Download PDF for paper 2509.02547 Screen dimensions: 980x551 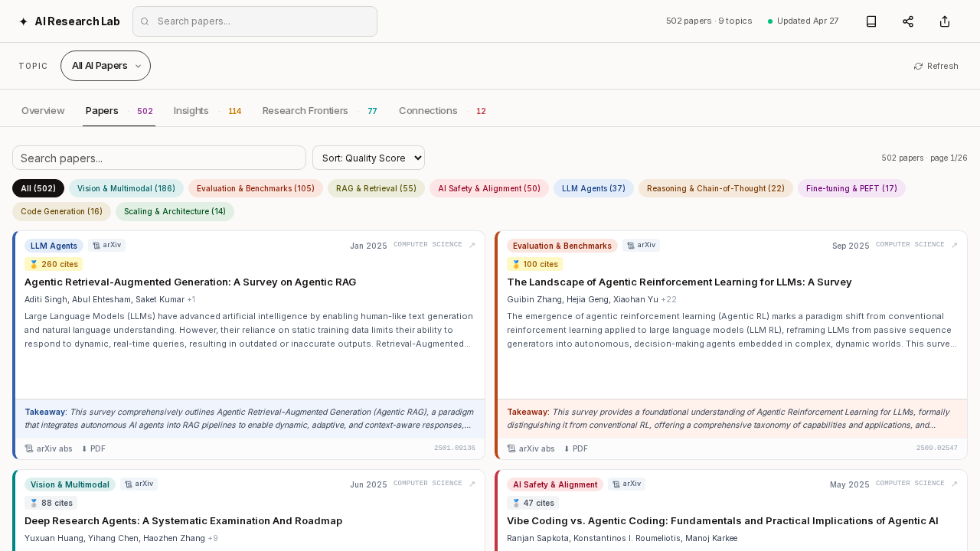click(576, 448)
